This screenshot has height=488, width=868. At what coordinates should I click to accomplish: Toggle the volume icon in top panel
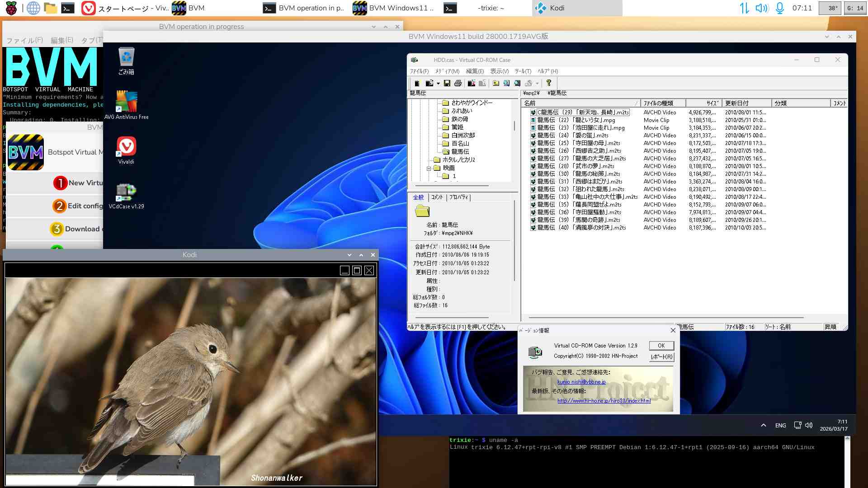761,8
